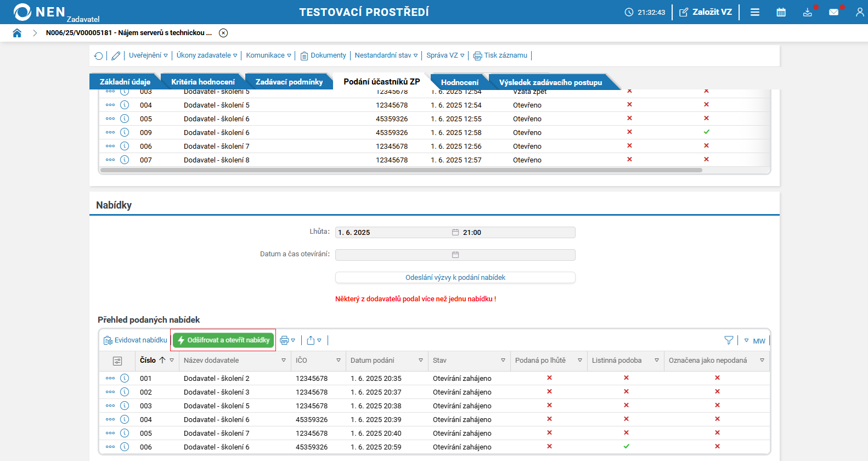868x461 pixels.
Task: Open the Základní údaje tab
Action: [x=125, y=82]
